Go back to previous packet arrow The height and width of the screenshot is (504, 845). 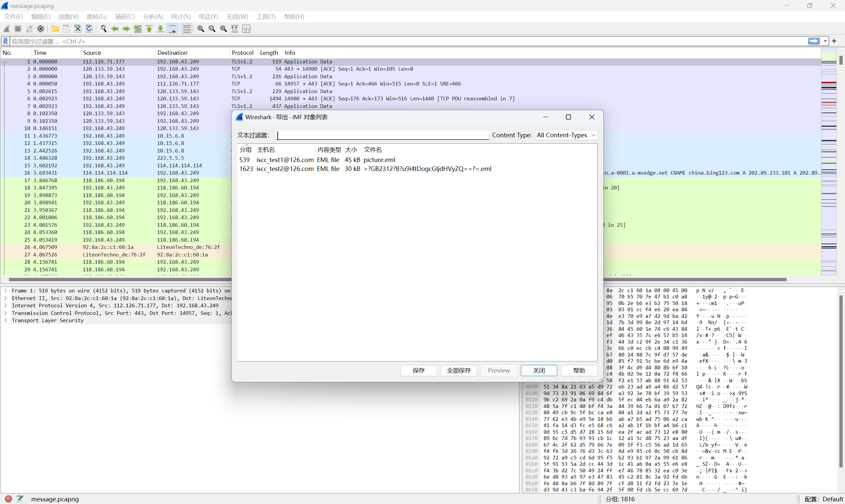(115, 29)
